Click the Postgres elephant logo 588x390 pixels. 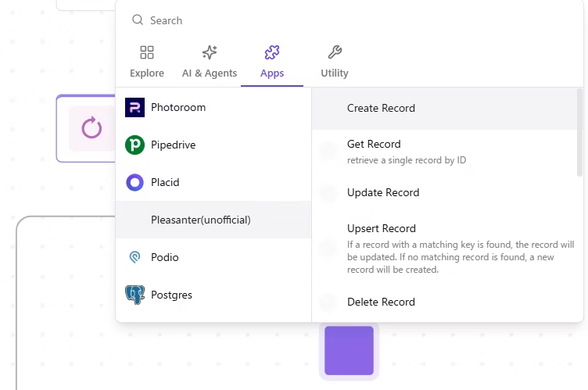click(134, 295)
